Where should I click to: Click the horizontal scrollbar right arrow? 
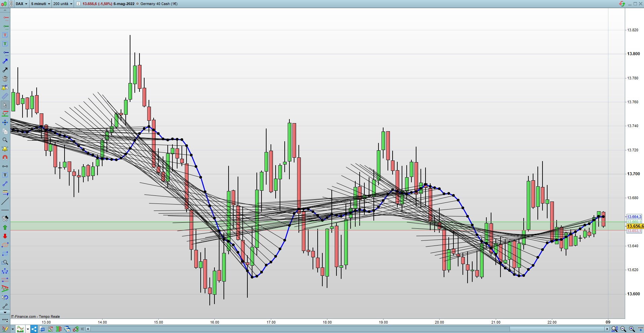coord(607,329)
